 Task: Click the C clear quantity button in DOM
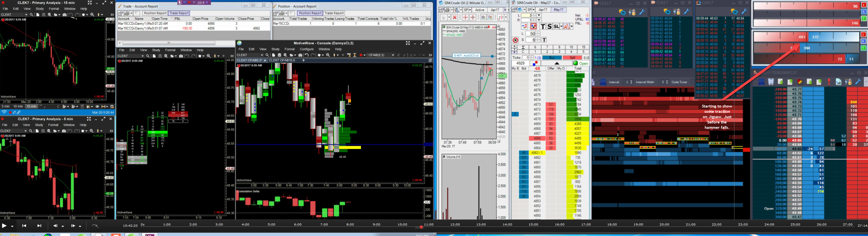pyautogui.click(x=523, y=52)
